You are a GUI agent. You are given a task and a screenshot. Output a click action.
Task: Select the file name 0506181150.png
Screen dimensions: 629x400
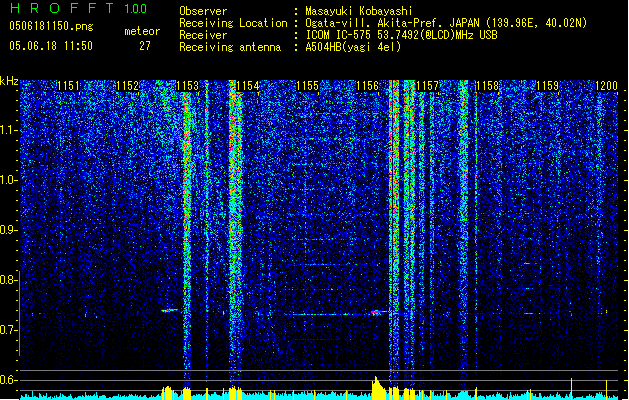pos(51,27)
